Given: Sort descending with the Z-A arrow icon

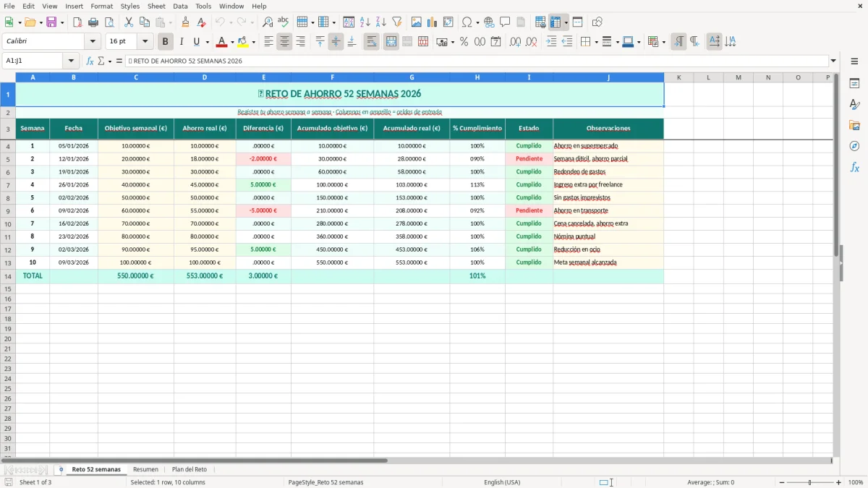Looking at the screenshot, I should 381,22.
